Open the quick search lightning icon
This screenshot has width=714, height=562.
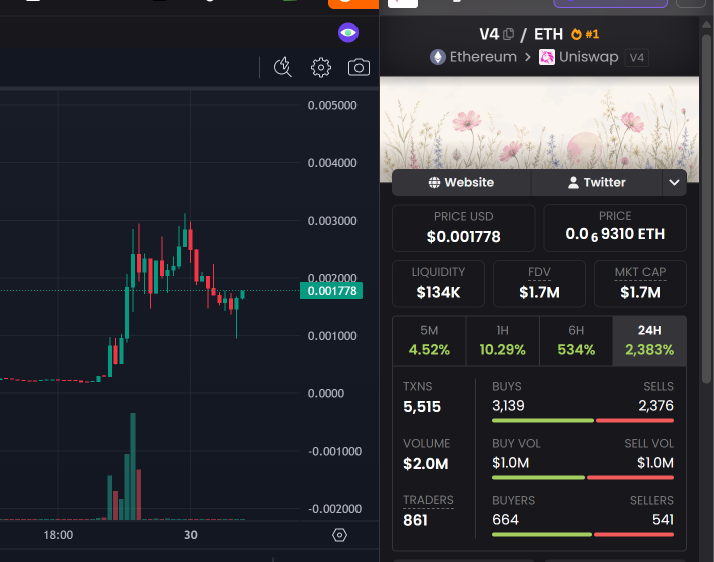click(x=282, y=67)
